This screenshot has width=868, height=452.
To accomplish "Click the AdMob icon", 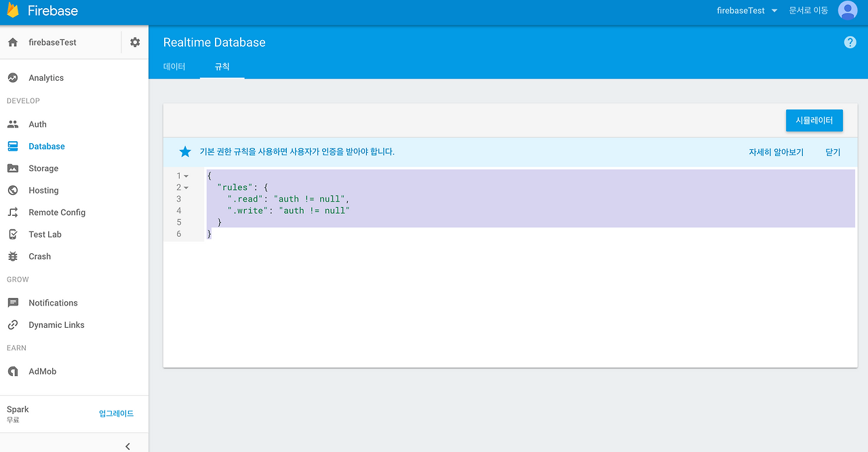I will [x=13, y=371].
